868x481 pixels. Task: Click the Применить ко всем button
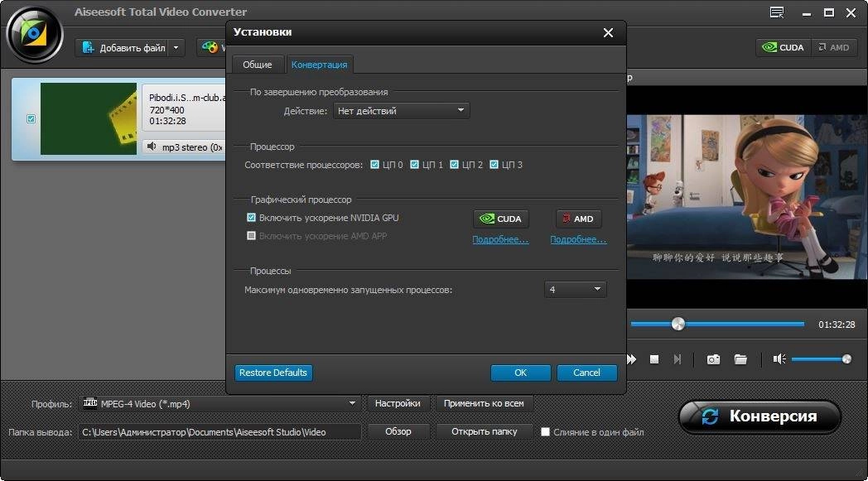(484, 403)
